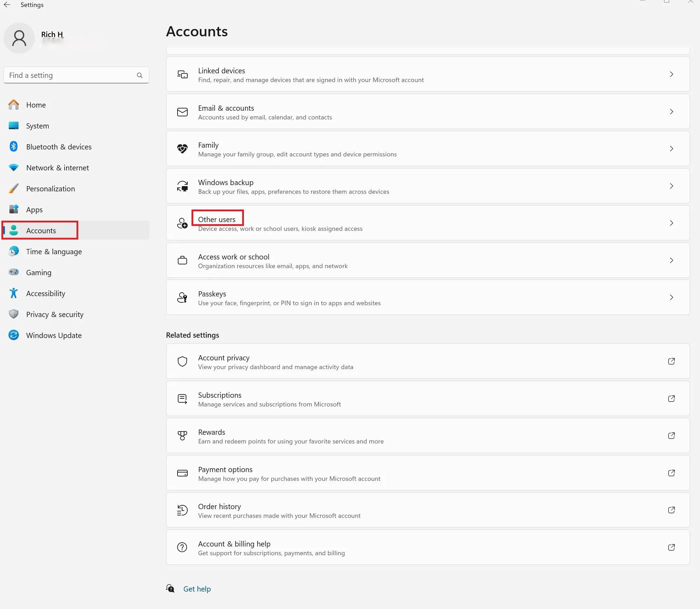Open external link for Account privacy
The width and height of the screenshot is (700, 609).
(x=671, y=361)
